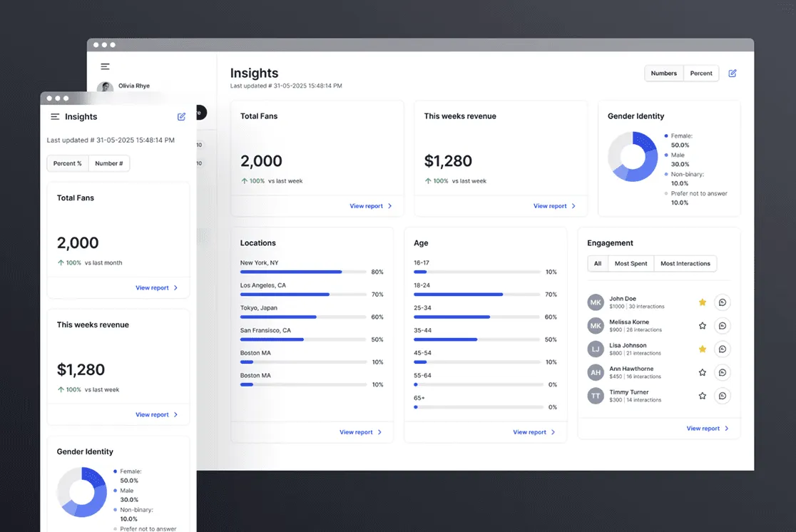Switch the desktop view to Numbers
This screenshot has height=532, width=796.
pos(664,73)
